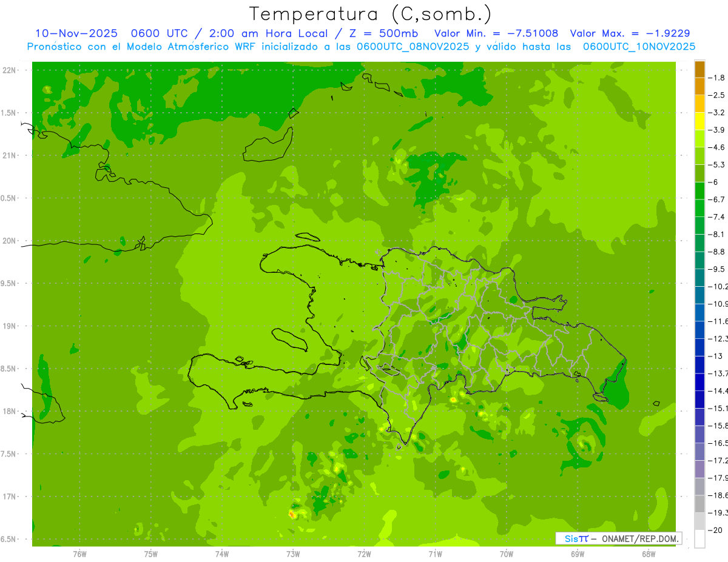Select the date text "10-Nov-2025"
The image size is (728, 562).
pos(76,33)
